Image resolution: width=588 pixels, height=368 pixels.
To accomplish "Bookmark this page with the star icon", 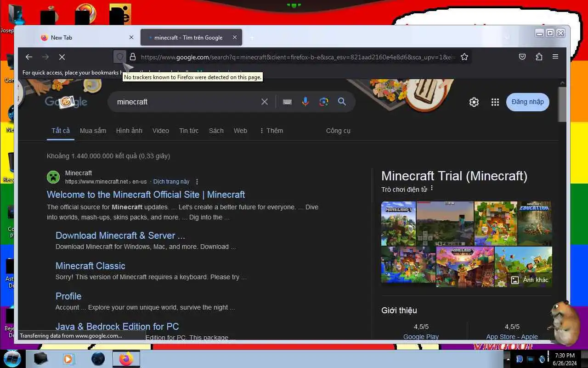I will [464, 57].
